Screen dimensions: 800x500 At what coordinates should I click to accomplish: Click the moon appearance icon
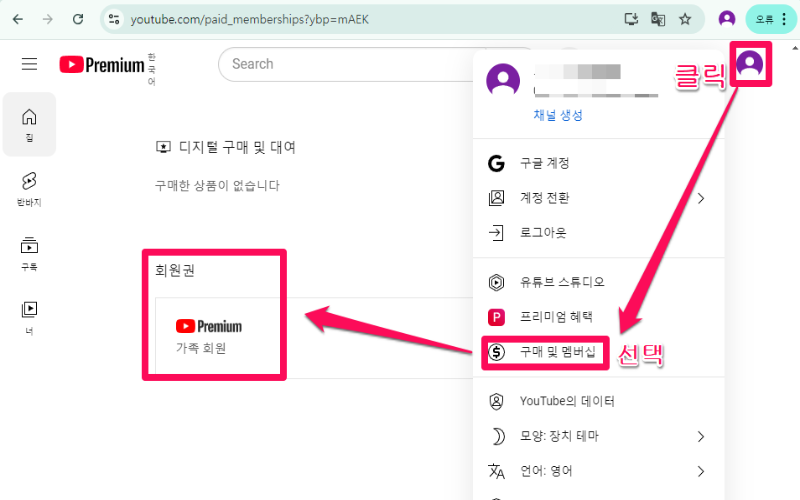tap(497, 436)
